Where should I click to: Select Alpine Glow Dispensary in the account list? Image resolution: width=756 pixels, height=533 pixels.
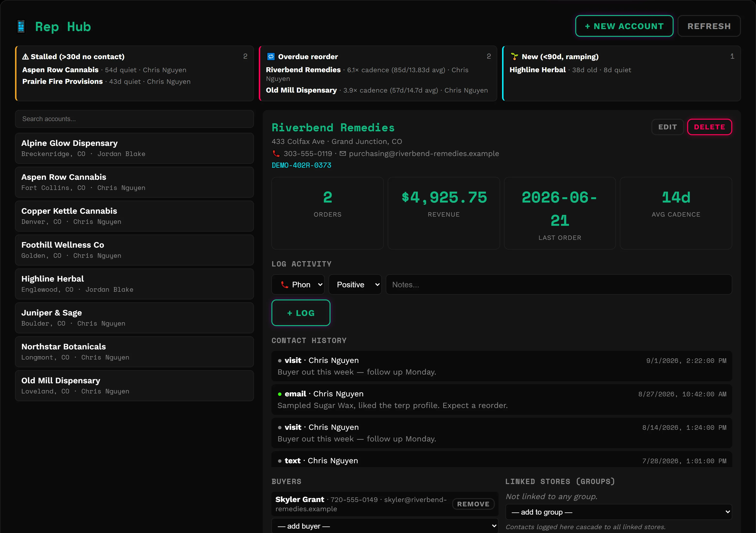click(x=134, y=148)
